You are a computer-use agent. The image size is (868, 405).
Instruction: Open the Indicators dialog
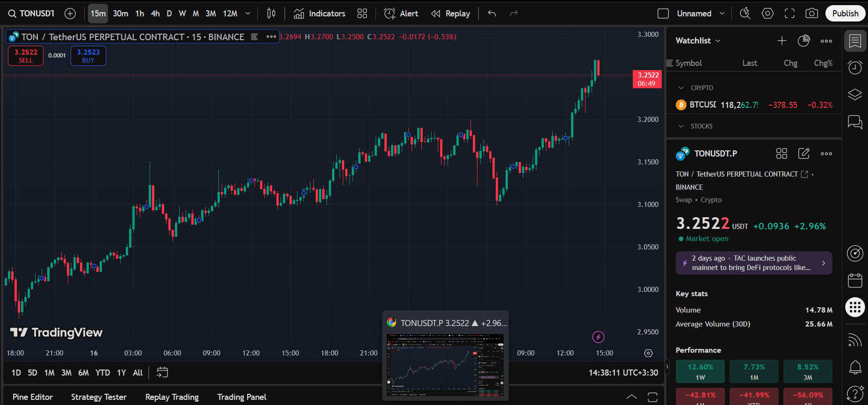coord(319,14)
